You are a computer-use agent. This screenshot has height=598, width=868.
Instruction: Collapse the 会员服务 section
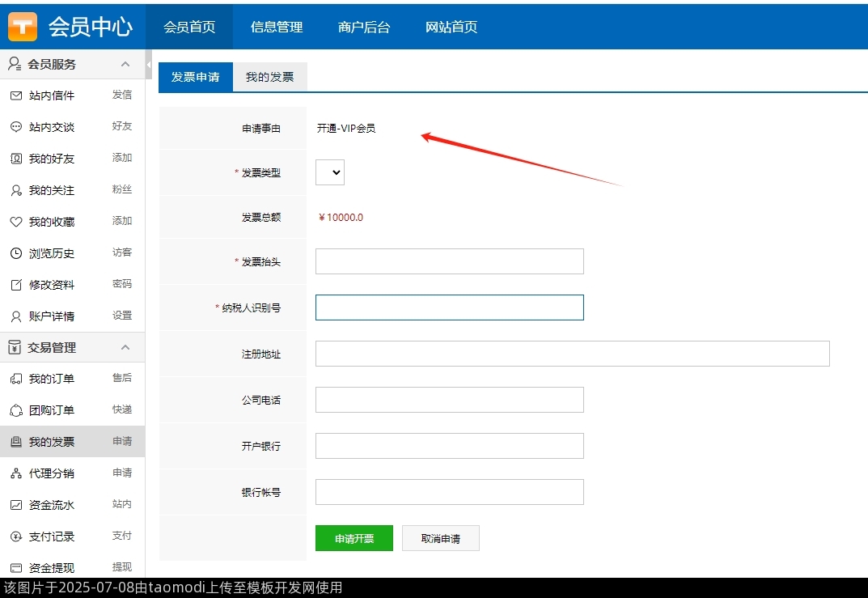click(x=125, y=63)
